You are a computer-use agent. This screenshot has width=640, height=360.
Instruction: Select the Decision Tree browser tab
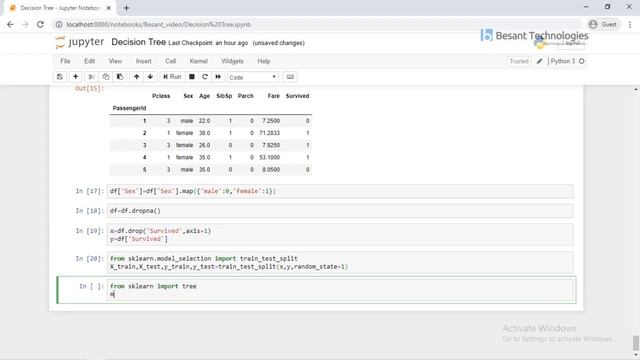click(x=60, y=8)
